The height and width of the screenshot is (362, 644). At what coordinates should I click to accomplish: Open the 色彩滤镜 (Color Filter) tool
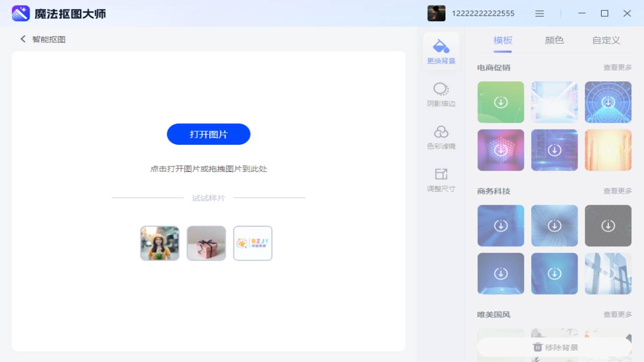[x=441, y=137]
